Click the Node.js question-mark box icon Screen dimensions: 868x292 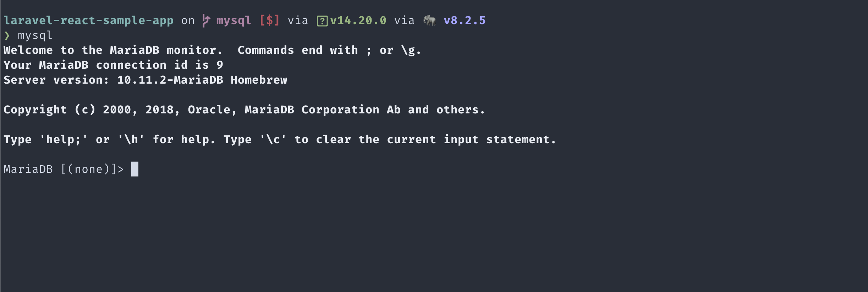point(322,21)
